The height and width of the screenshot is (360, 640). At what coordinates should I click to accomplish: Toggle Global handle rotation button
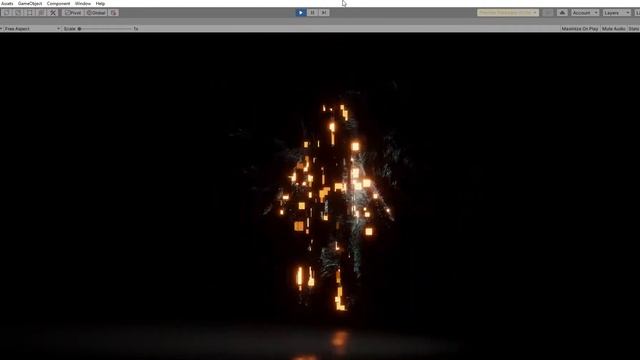tap(96, 13)
